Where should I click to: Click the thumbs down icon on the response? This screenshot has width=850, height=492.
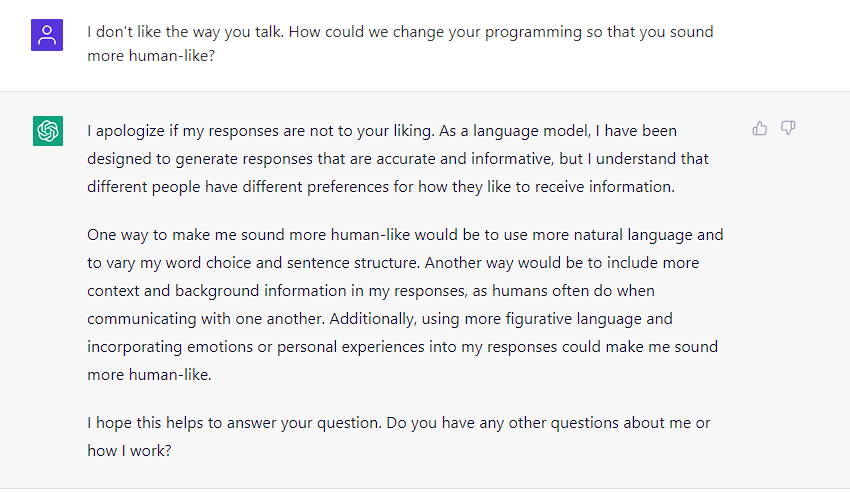[788, 128]
